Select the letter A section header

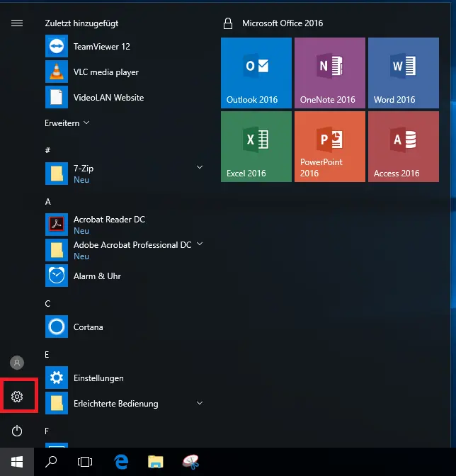[48, 202]
